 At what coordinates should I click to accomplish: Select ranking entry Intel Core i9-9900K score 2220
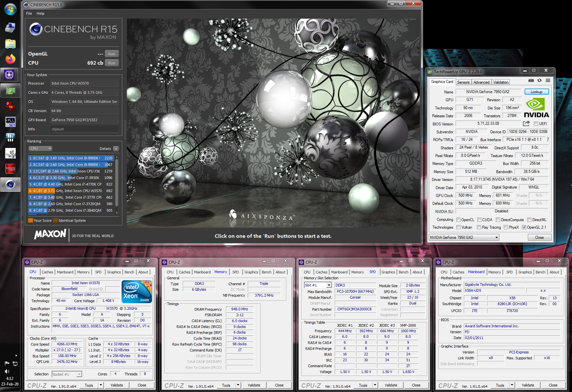tap(71, 158)
